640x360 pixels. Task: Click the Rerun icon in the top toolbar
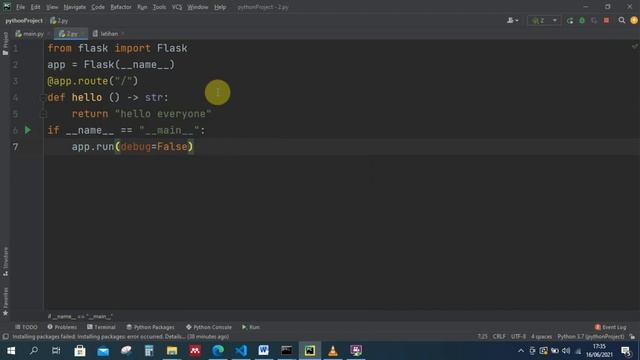pos(570,20)
